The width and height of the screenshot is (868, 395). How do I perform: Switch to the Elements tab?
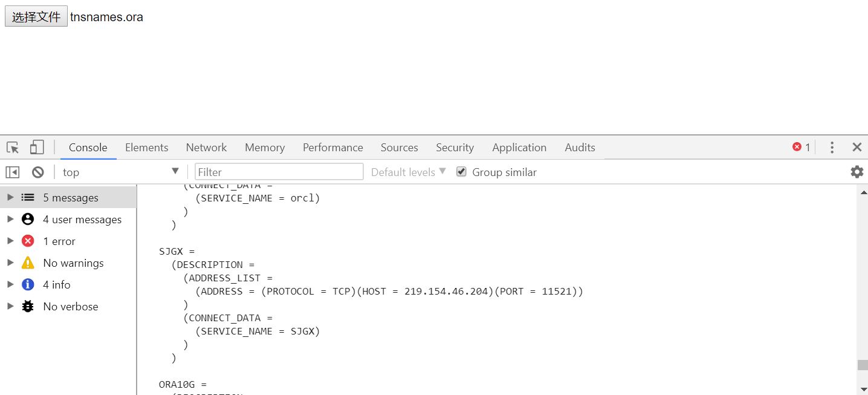pos(146,148)
